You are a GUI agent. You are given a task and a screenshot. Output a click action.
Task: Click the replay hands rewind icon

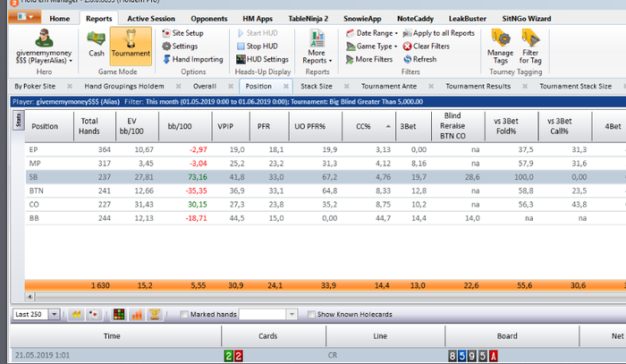(x=76, y=315)
